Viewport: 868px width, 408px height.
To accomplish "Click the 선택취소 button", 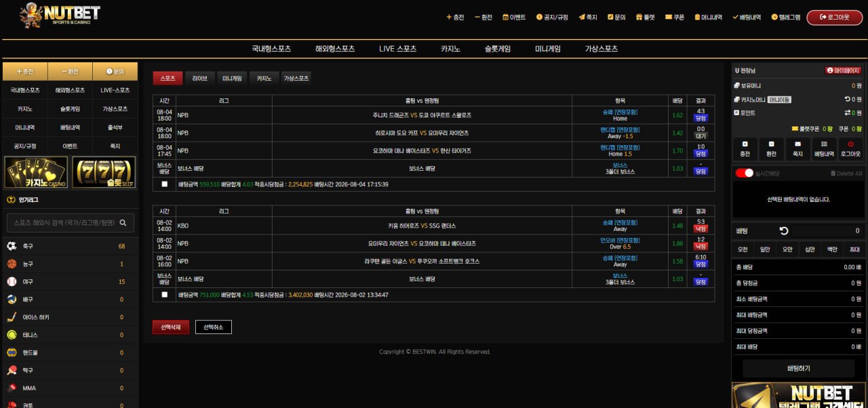I will 214,327.
